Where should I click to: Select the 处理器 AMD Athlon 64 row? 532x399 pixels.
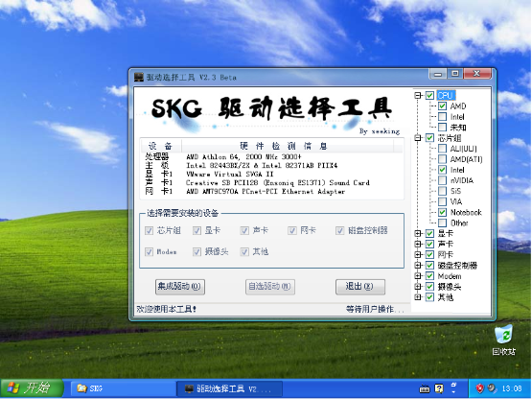coord(271,156)
